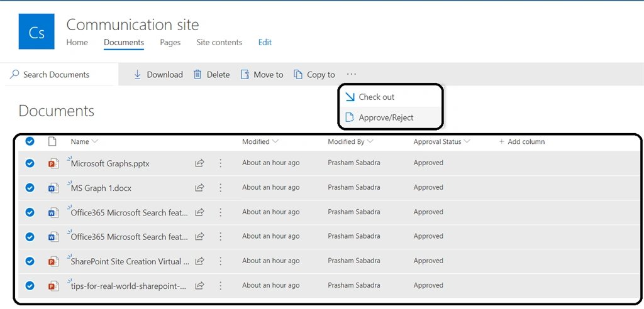The image size is (644, 309).
Task: Focus the Search Documents input field
Action: (60, 75)
